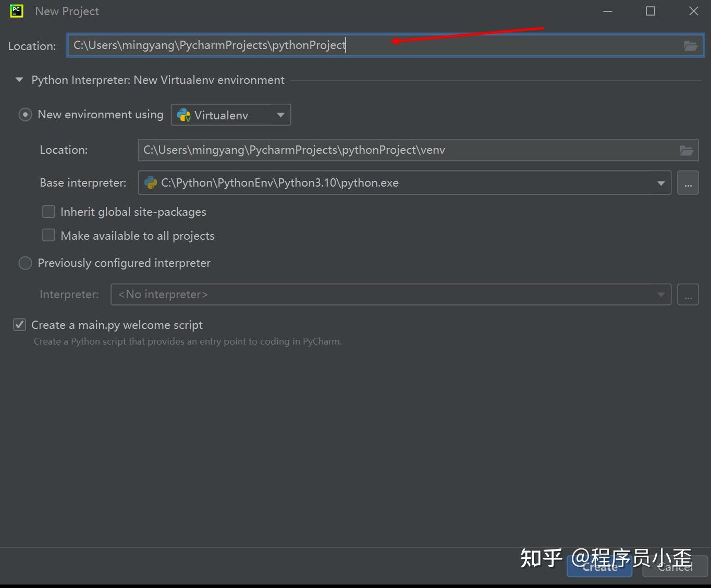Click the Create button
The width and height of the screenshot is (711, 588).
click(599, 567)
